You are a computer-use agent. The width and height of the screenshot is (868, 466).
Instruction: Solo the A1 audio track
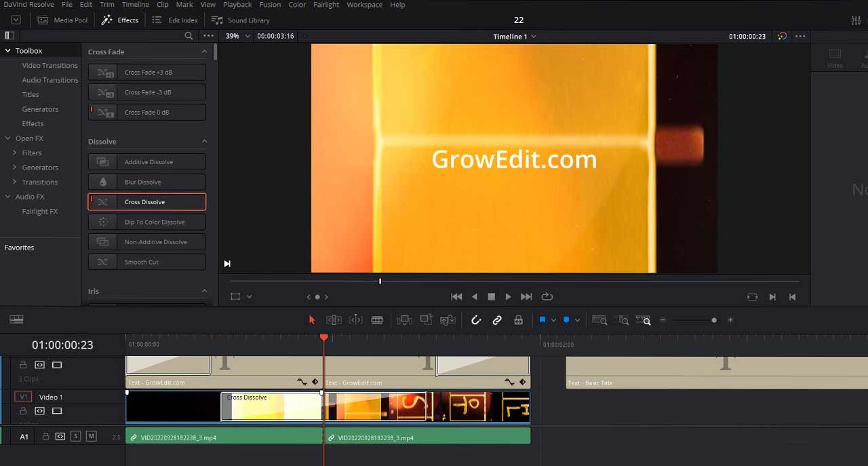pyautogui.click(x=76, y=436)
